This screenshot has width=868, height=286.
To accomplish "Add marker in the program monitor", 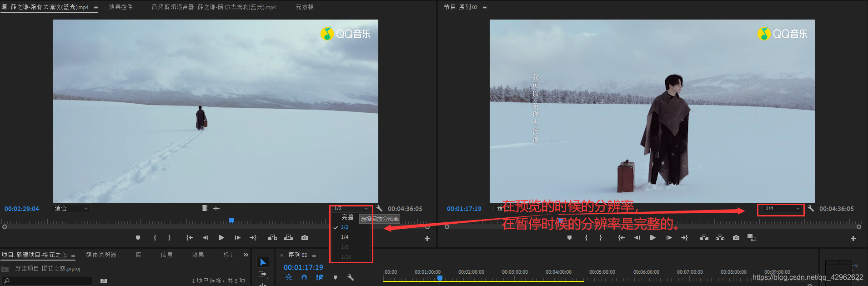I will point(569,237).
